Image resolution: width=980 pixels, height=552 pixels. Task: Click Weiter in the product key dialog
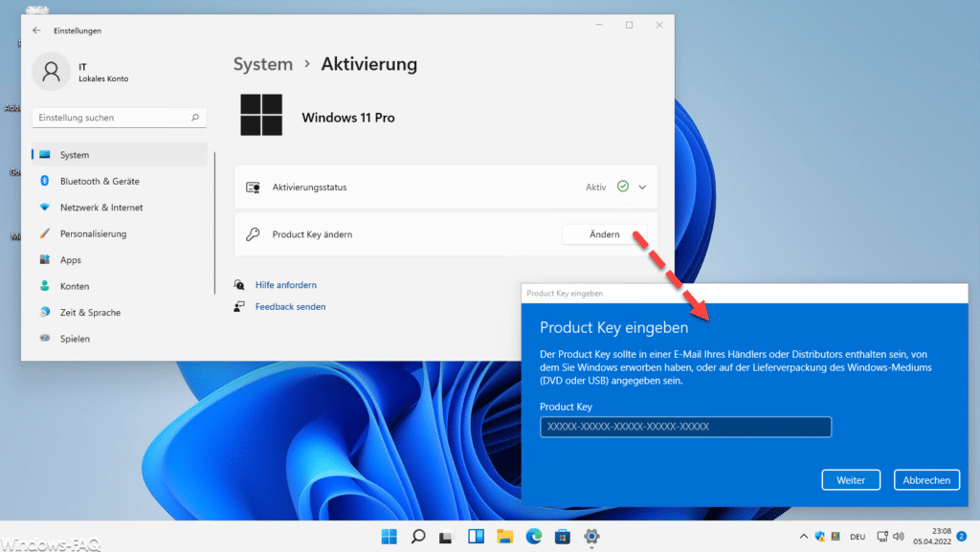(851, 480)
